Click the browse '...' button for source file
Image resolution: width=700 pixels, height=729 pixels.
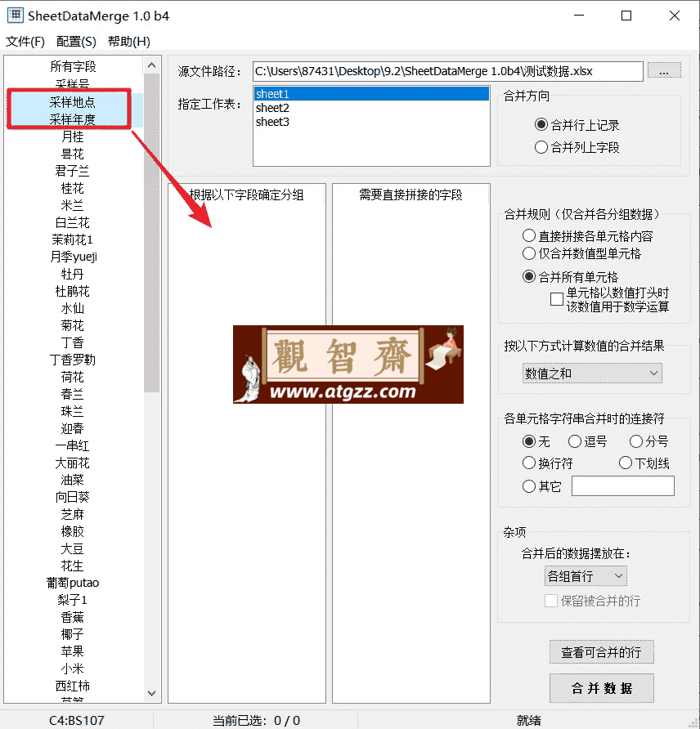pos(664,71)
